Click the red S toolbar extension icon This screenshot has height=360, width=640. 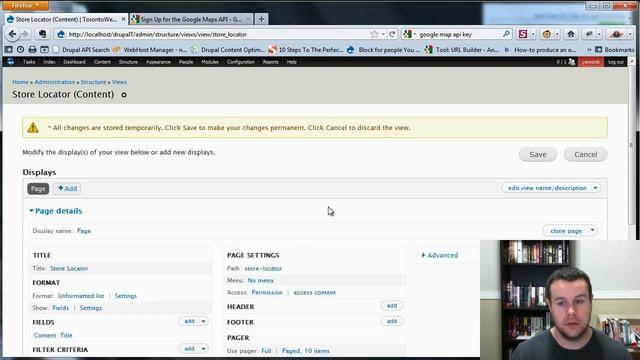coord(522,34)
